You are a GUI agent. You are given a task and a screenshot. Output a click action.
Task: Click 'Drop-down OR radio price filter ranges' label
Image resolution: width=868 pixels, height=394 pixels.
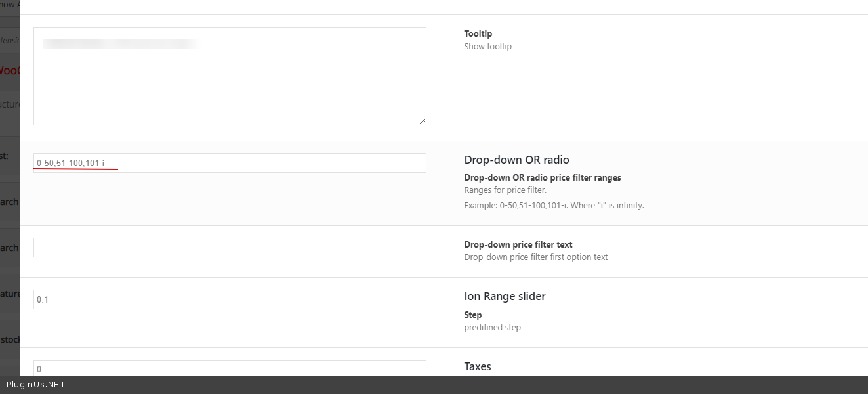click(542, 177)
